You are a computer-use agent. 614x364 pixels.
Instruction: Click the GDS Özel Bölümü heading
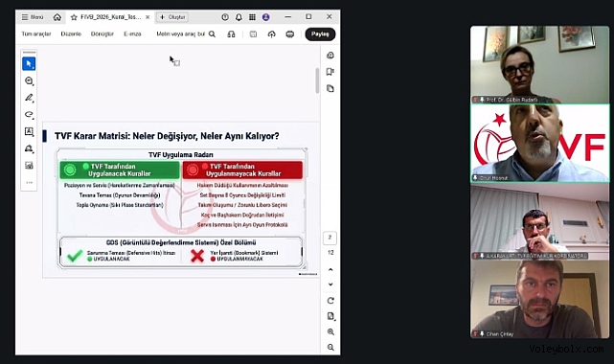point(181,242)
